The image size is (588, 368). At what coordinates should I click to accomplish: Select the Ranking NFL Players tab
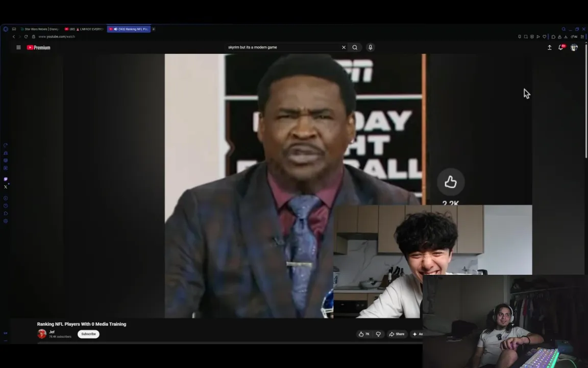click(x=129, y=29)
